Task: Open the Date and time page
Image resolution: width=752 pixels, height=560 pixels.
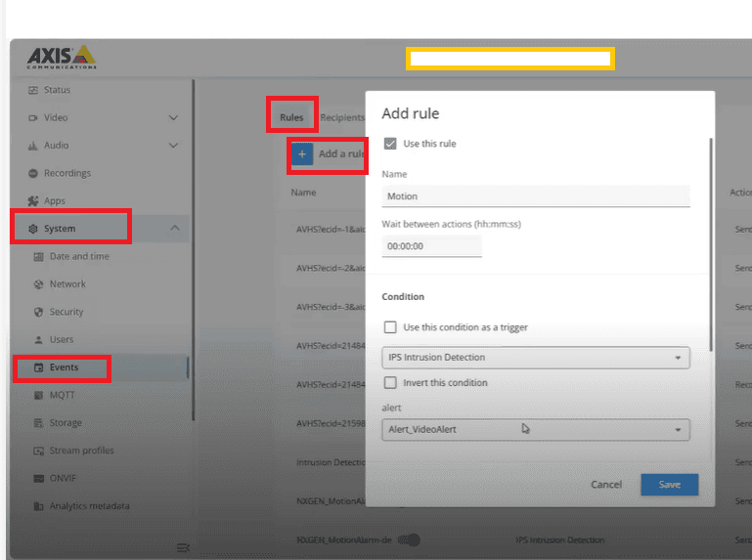Action: (79, 257)
